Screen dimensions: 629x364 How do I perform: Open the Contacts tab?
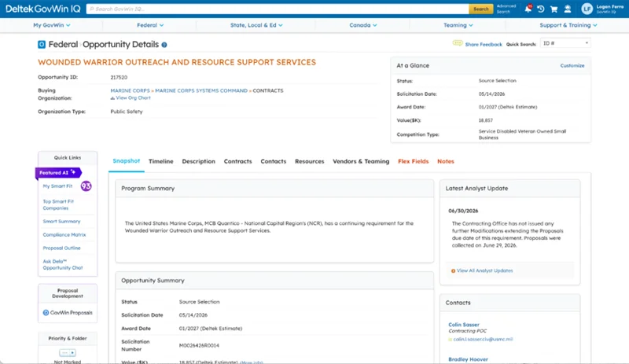coord(274,161)
